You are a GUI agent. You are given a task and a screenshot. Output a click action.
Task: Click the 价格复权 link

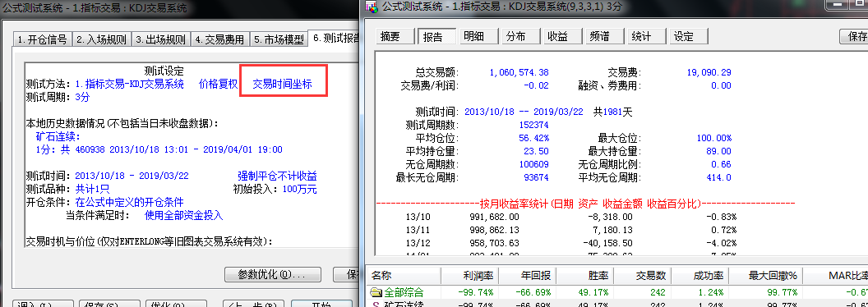[218, 84]
